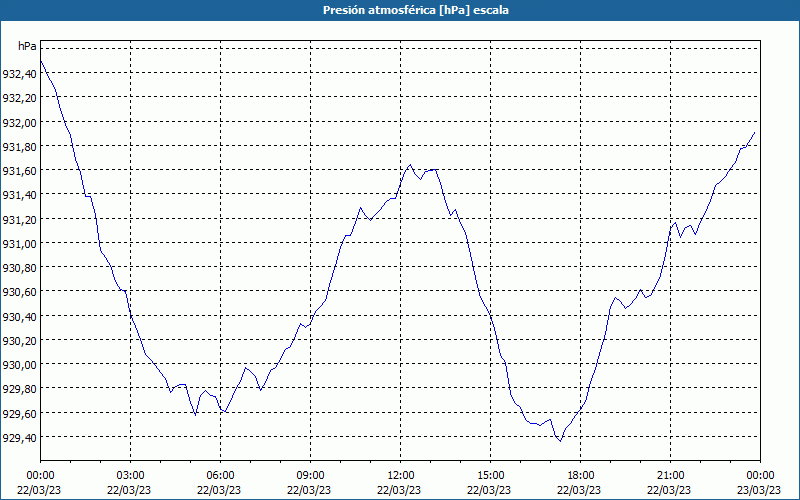Click the 931,40 y-axis label
The height and width of the screenshot is (500, 800).
tap(19, 195)
